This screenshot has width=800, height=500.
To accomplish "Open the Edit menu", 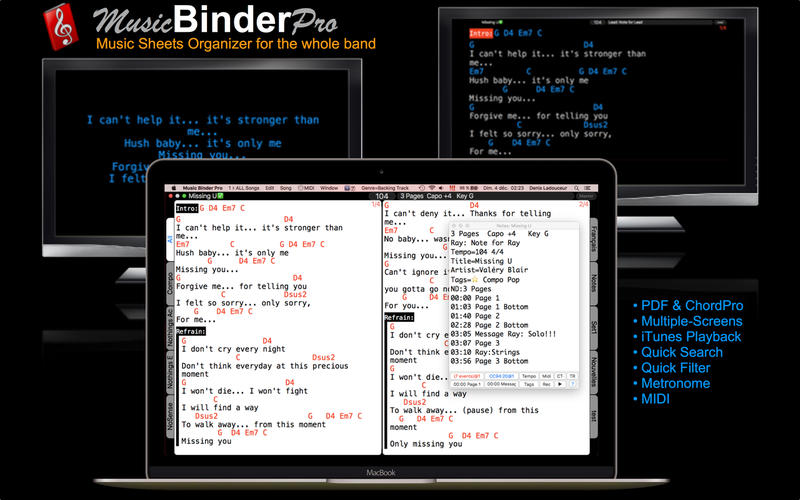I will (270, 188).
